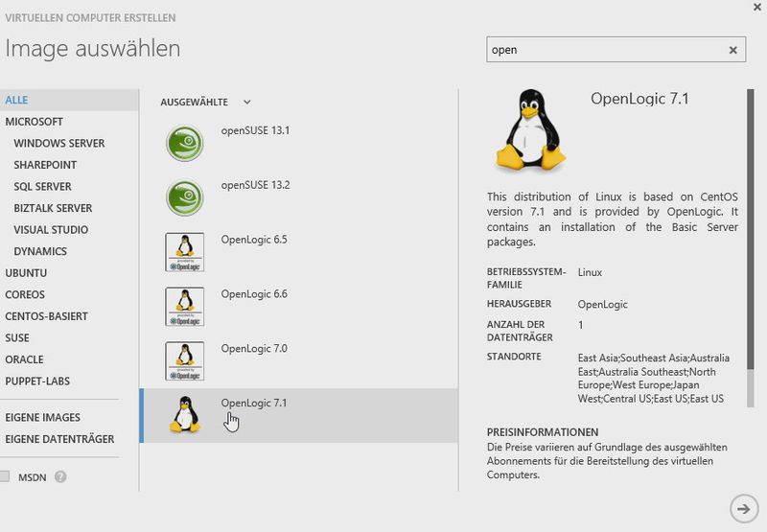Click the PREISINFORMATIONEN heading
Image resolution: width=767 pixels, height=532 pixels.
(x=543, y=432)
